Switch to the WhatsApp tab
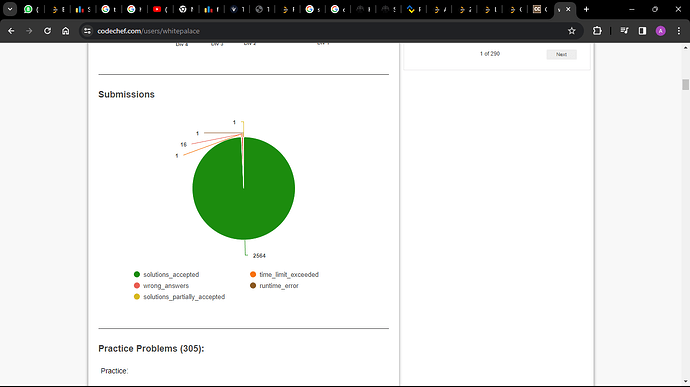 tap(28, 9)
